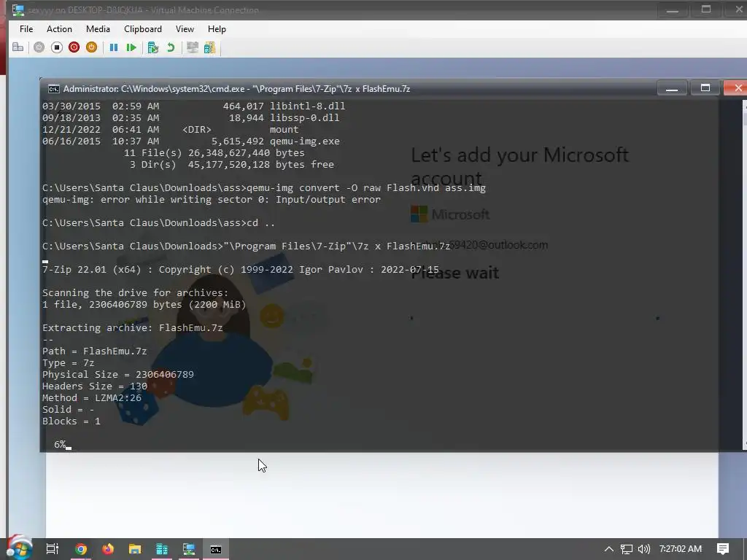Click the '7-Zip 22.01 (x64)' copyright line
747x560 pixels.
[241, 270]
